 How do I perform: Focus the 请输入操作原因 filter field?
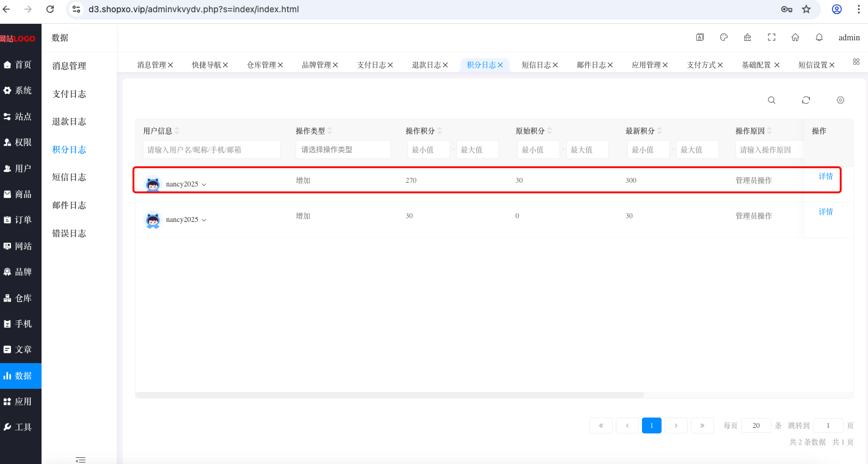pyautogui.click(x=770, y=150)
